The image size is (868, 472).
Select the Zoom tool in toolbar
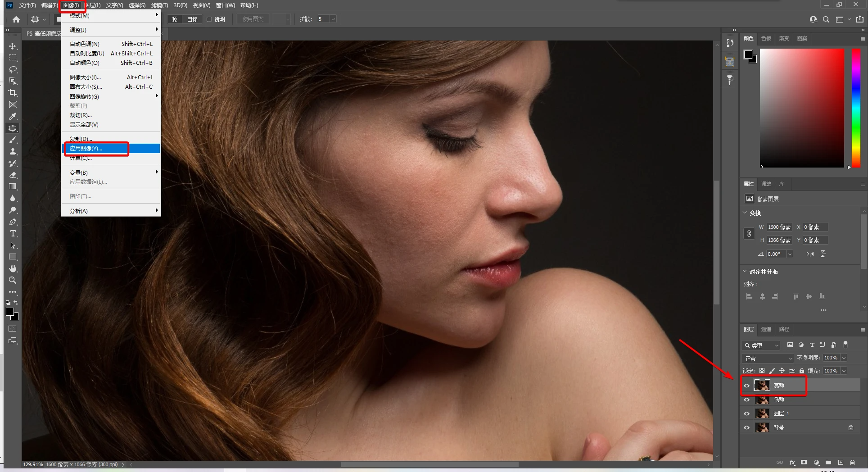[x=13, y=280]
